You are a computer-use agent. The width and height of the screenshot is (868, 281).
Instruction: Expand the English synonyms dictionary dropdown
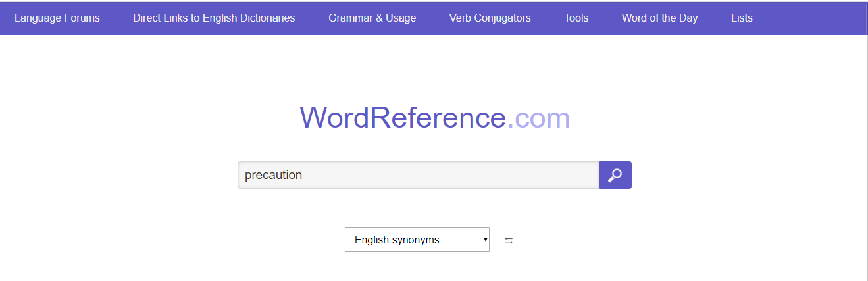coord(417,240)
